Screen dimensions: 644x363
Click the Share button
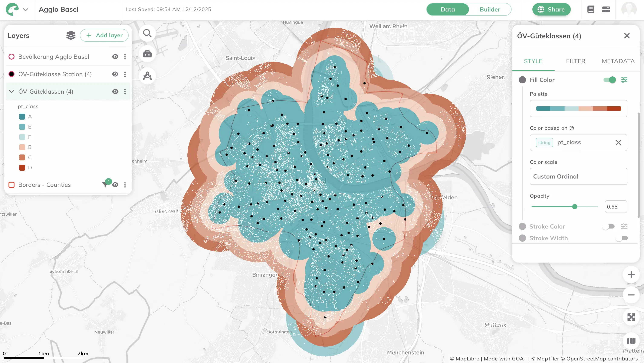552,9
